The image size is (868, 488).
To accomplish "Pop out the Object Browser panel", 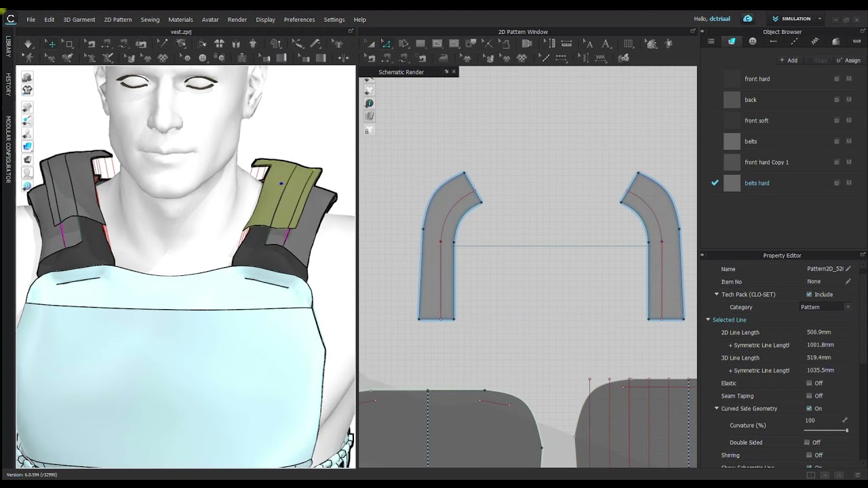I will click(863, 31).
